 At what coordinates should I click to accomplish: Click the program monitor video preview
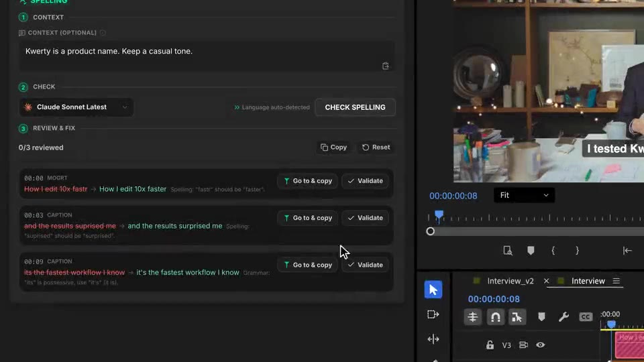549,91
